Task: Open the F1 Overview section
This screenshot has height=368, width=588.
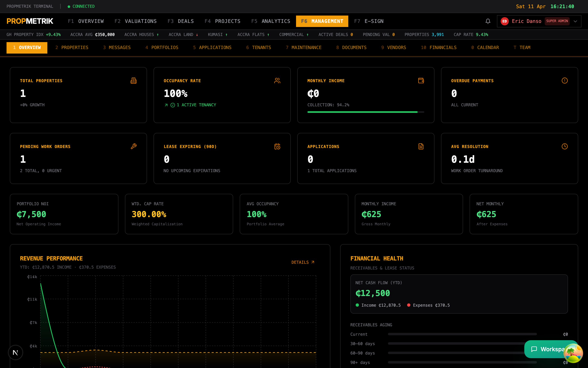Action: tap(86, 21)
